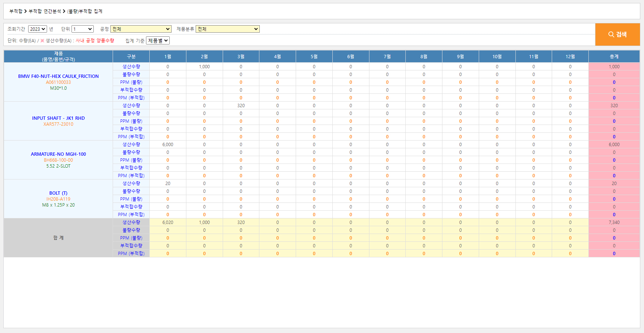The height and width of the screenshot is (333, 644).
Task: Expand the 제품분류 product category dropdown
Action: point(228,29)
